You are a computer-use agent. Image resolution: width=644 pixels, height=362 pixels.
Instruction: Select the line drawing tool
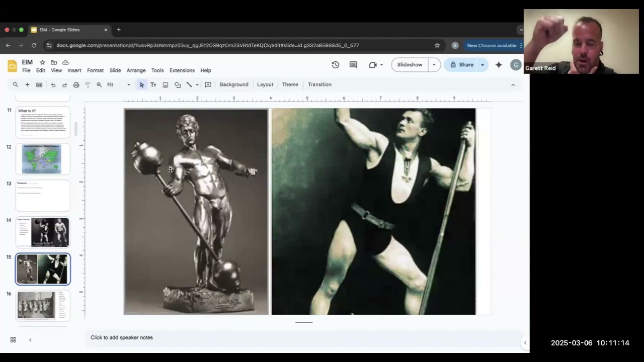click(x=189, y=85)
